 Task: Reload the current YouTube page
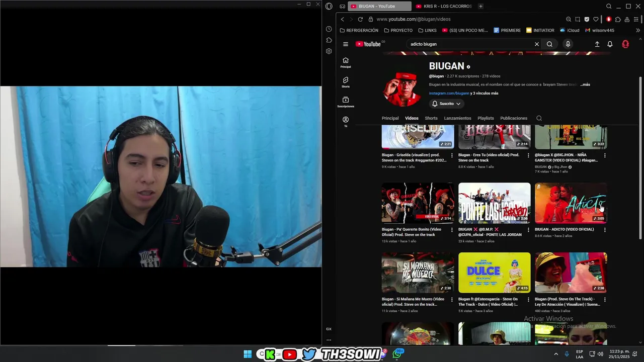[360, 19]
